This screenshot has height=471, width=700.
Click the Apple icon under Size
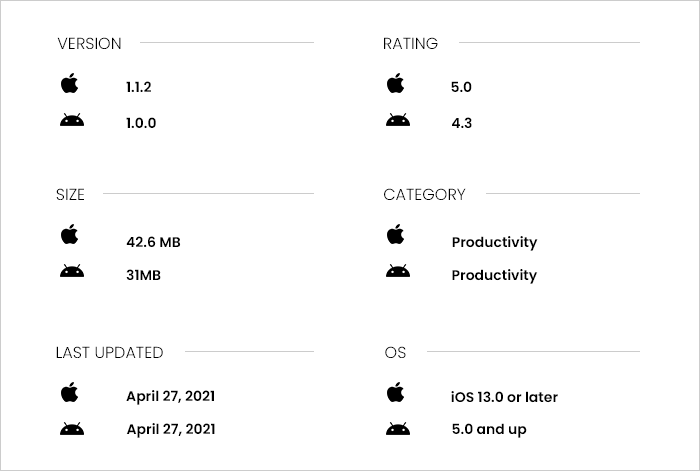pos(70,234)
